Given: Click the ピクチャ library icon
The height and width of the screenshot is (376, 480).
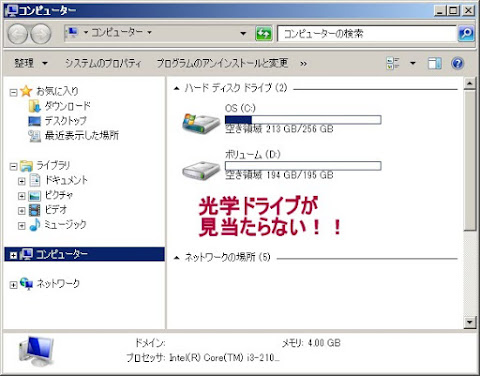Looking at the screenshot, I should (x=35, y=195).
